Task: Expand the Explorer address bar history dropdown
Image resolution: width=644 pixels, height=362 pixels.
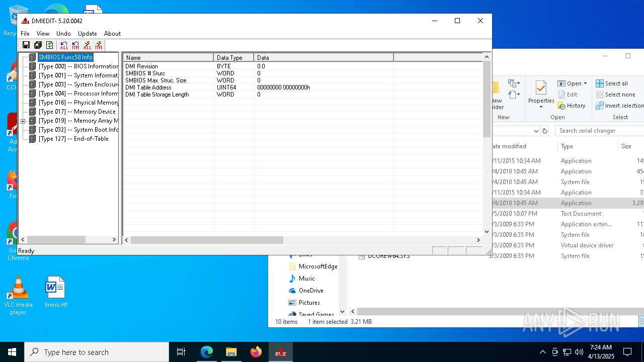Action: (536, 131)
